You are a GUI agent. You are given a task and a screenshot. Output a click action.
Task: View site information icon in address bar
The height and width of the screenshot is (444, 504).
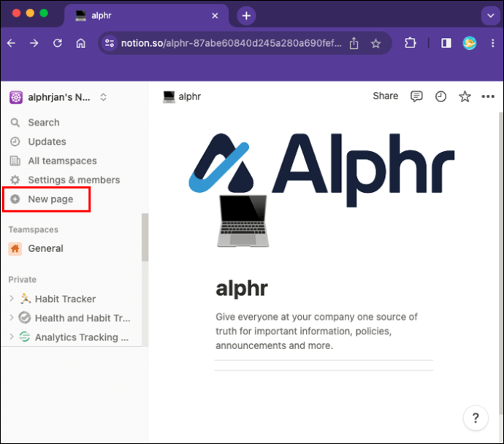110,43
